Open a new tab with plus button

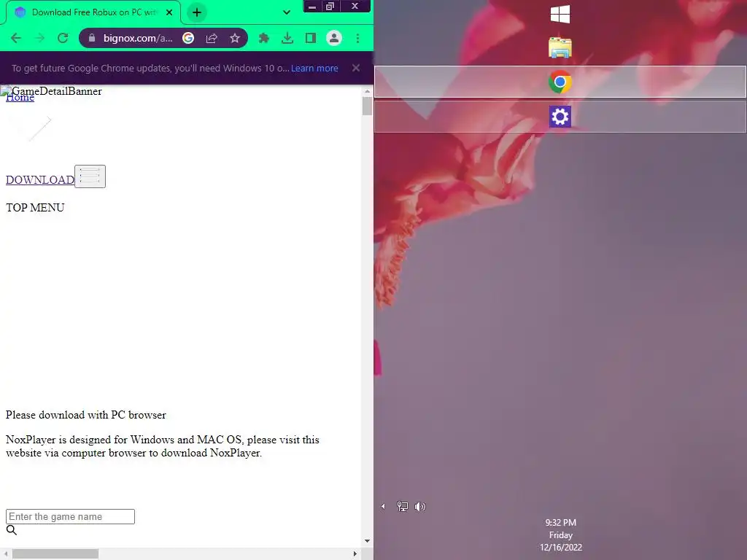(197, 12)
